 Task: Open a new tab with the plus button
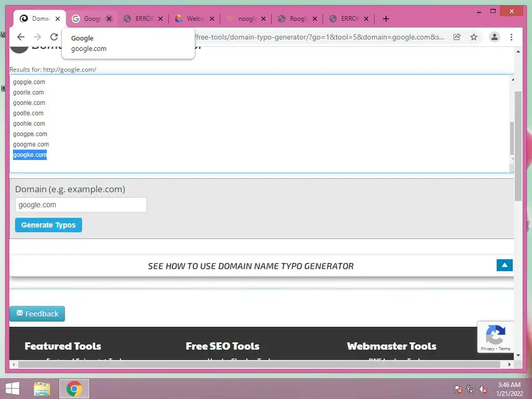point(386,19)
